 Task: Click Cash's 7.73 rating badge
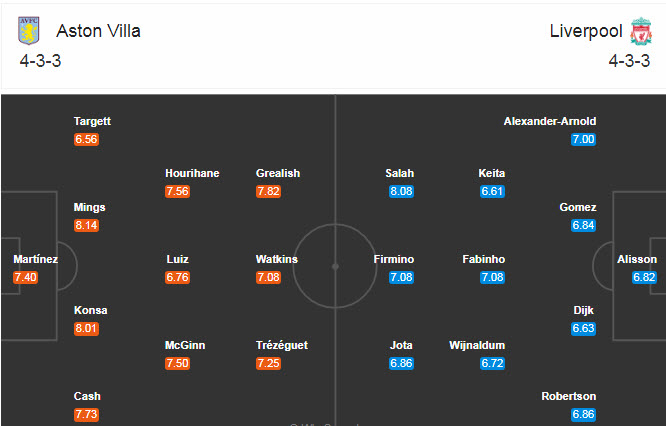pyautogui.click(x=86, y=414)
